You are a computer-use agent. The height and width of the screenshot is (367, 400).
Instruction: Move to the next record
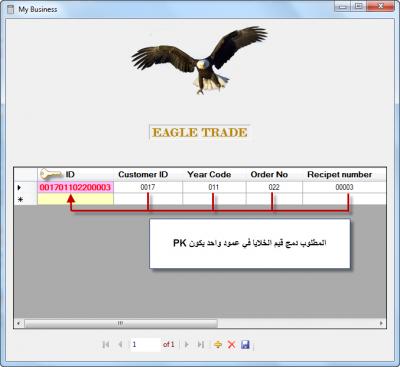click(187, 344)
